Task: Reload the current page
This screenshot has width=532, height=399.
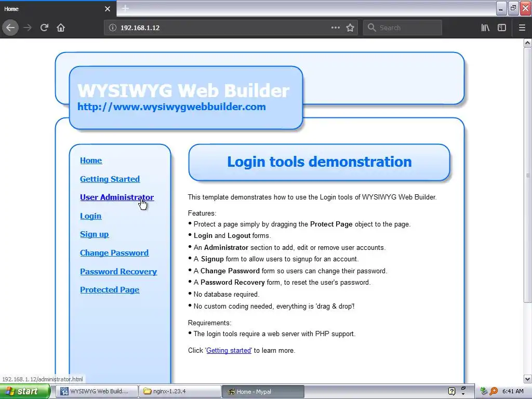Action: pos(44,28)
